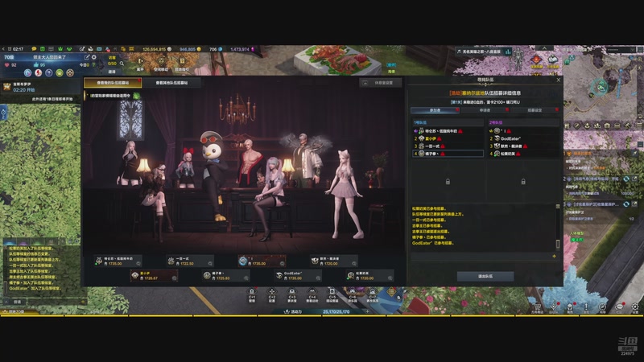
Task: Expand chat window arrow beside 普通 tab
Action: point(6,302)
